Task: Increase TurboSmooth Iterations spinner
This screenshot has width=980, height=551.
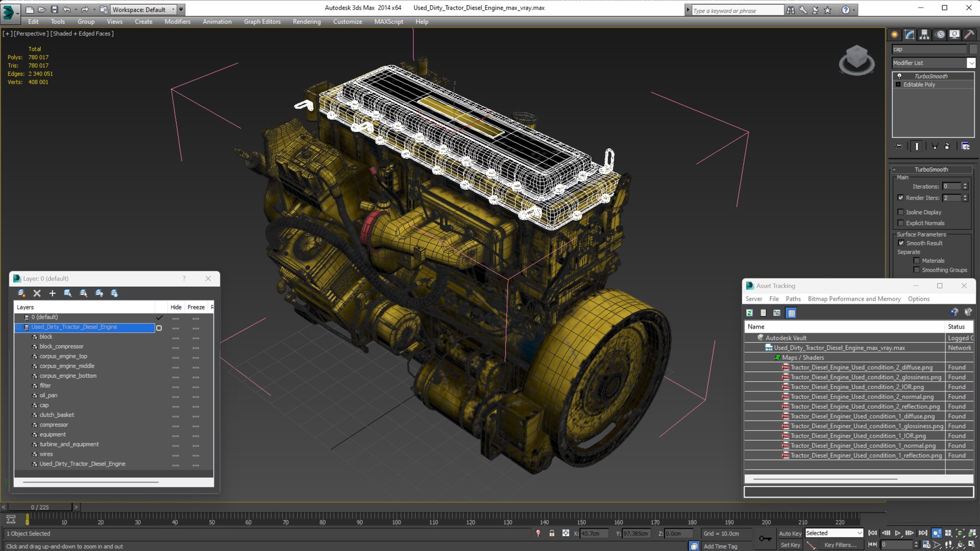Action: point(965,185)
